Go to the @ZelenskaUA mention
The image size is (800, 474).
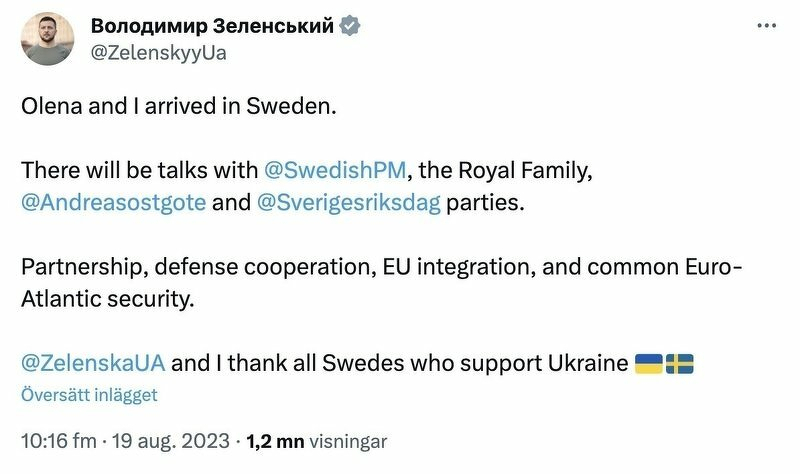point(92,362)
